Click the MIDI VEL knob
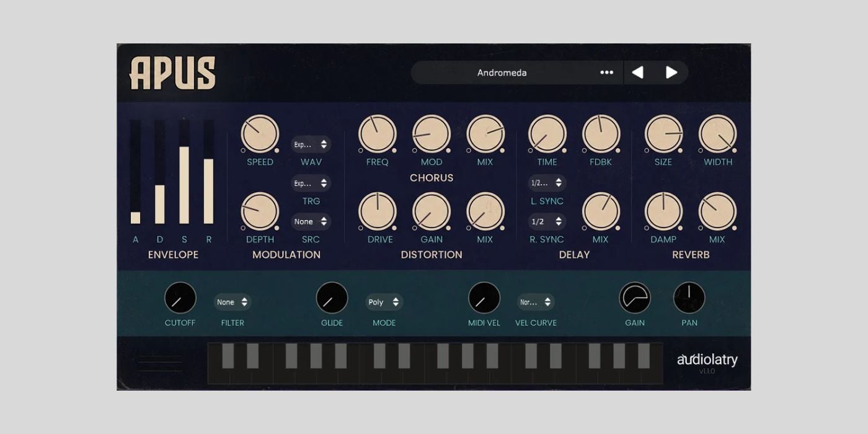Viewport: 868px width, 434px height. (x=484, y=298)
